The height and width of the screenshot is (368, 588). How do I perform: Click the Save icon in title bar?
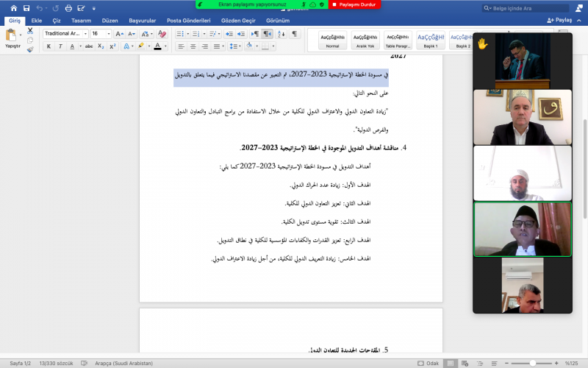tap(26, 8)
